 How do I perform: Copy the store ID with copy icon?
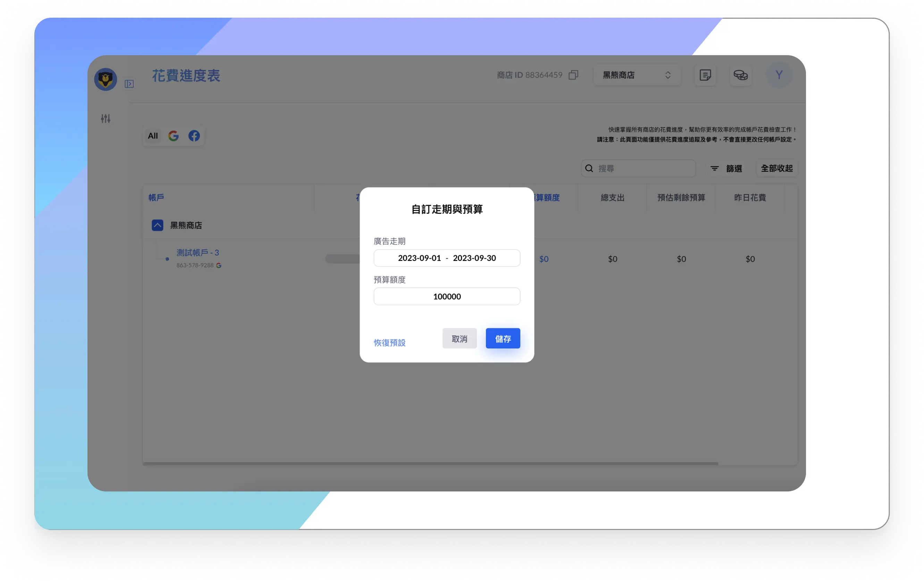(x=573, y=75)
